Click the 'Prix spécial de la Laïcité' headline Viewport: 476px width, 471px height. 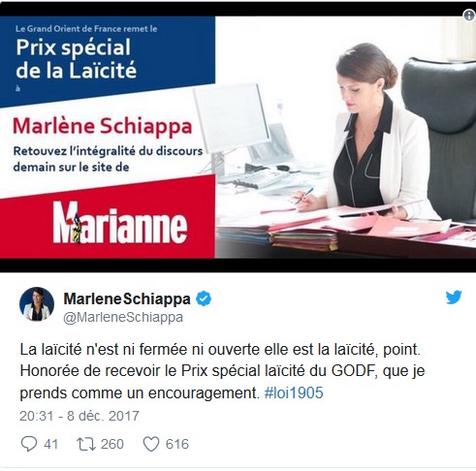77,59
